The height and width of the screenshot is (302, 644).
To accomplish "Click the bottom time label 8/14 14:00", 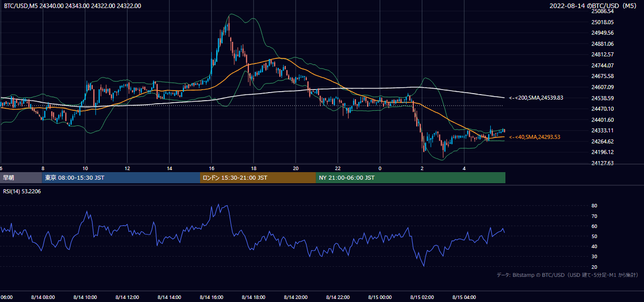I will [x=169, y=297].
